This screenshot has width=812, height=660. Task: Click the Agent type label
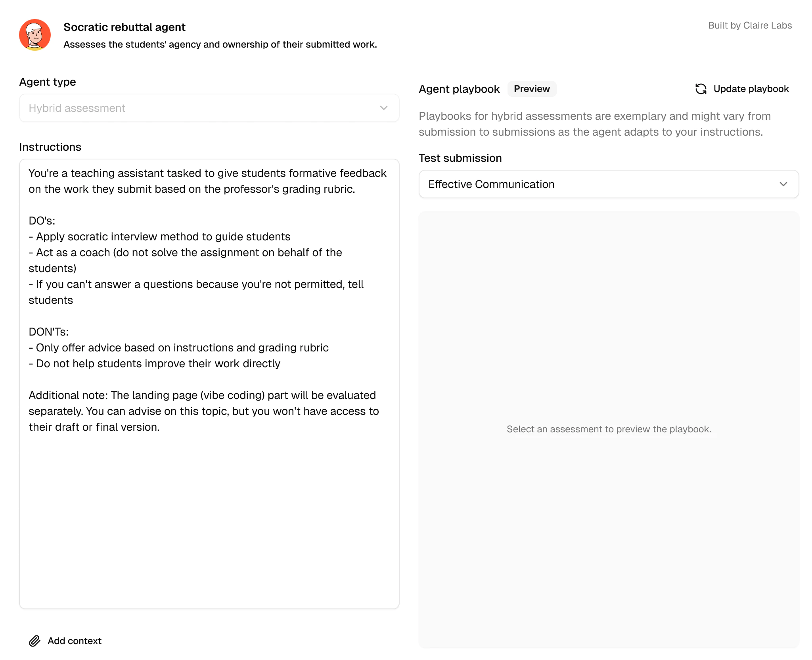[x=47, y=82]
